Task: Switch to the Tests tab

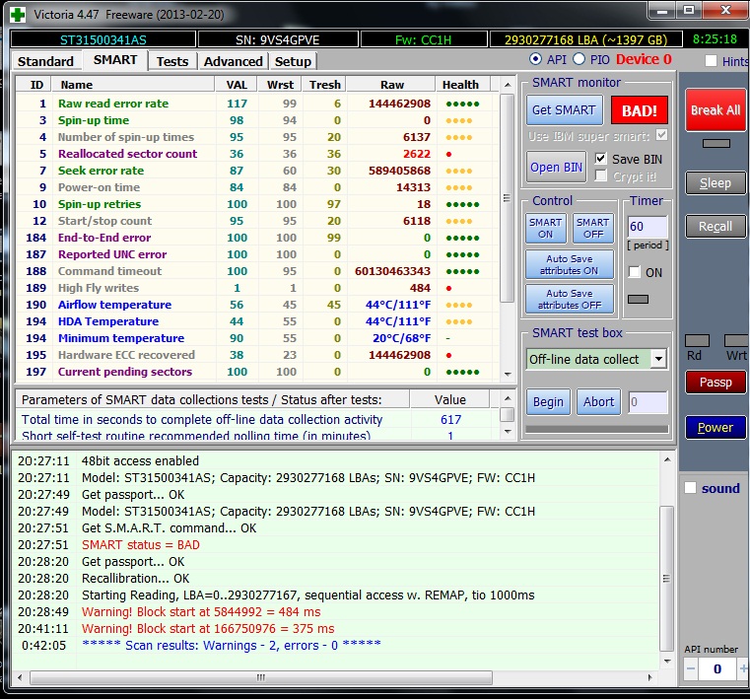Action: point(172,61)
